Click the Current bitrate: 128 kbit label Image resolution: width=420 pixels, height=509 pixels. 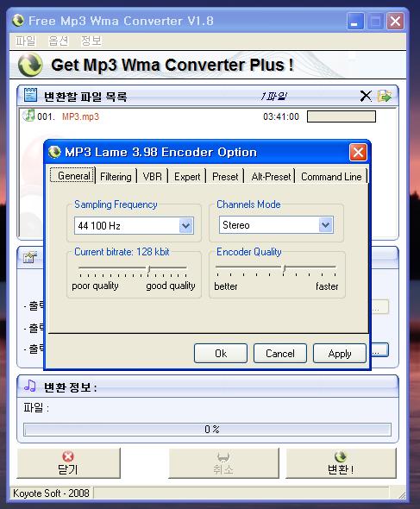pos(122,252)
